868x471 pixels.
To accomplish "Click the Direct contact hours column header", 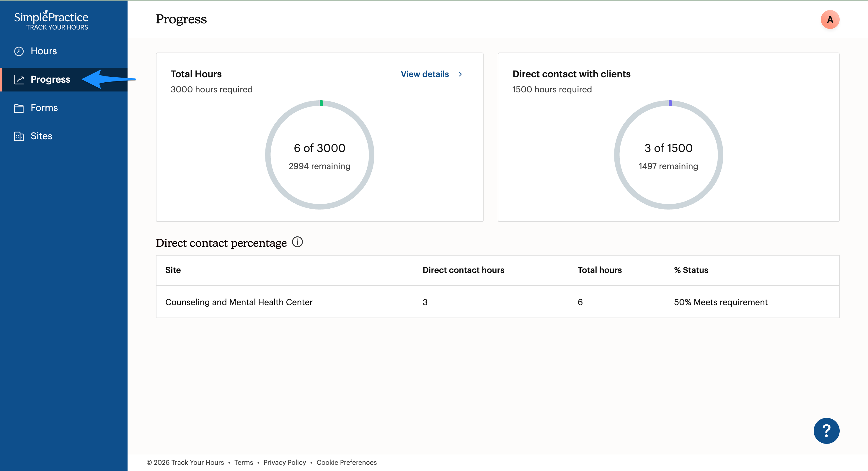I will pos(463,270).
